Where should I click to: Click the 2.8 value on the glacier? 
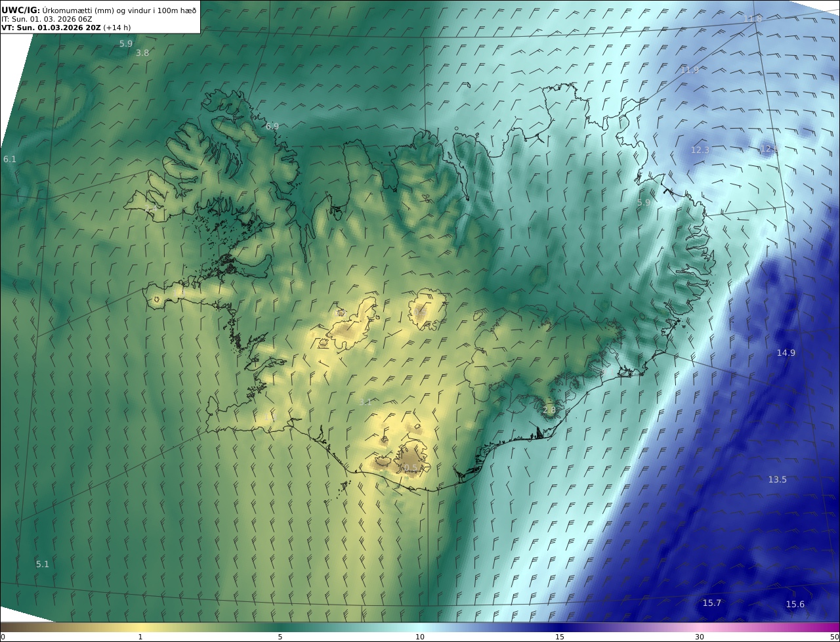point(549,410)
